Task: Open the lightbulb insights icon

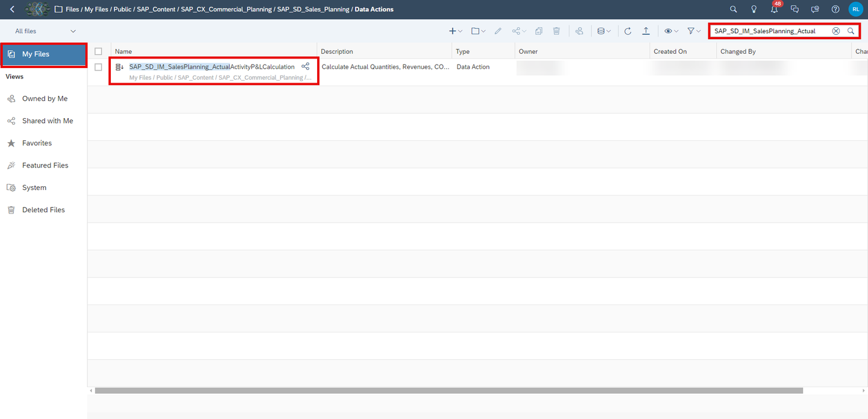Action: tap(753, 9)
